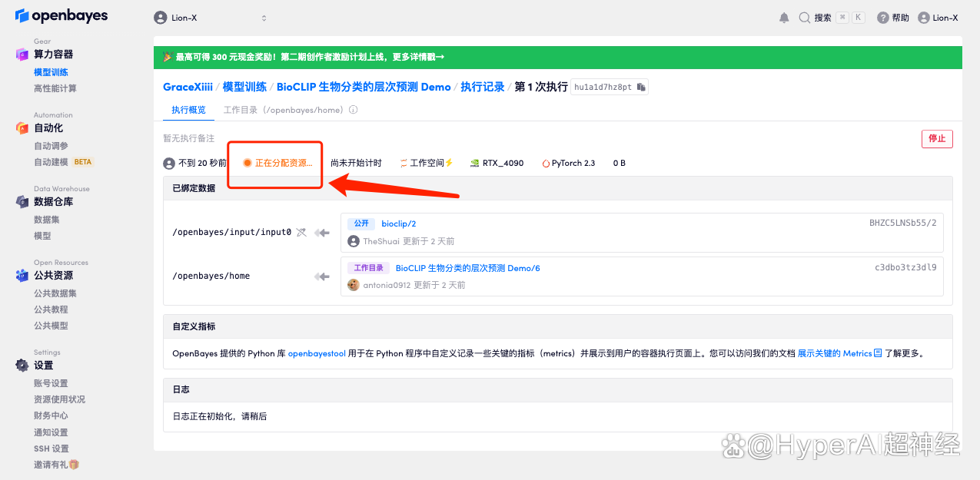980x480 pixels.
Task: Click the 数据仓库 sidebar icon
Action: tap(22, 202)
